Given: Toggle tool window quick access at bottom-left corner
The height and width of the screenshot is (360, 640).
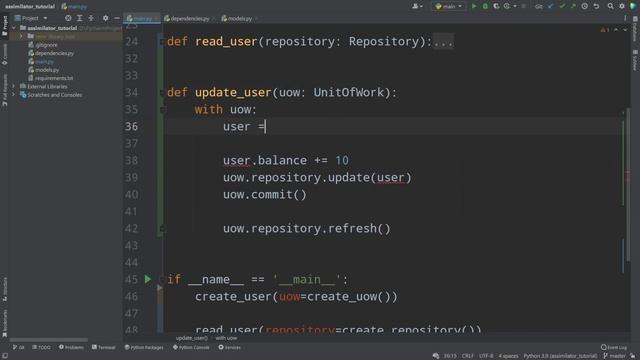Looking at the screenshot, I should 4,356.
